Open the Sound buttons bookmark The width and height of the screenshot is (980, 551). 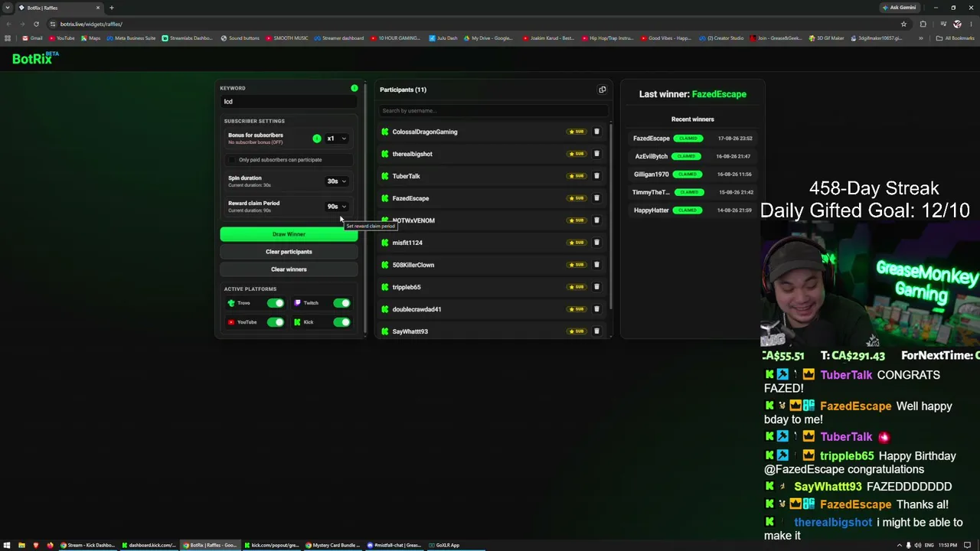(240, 38)
